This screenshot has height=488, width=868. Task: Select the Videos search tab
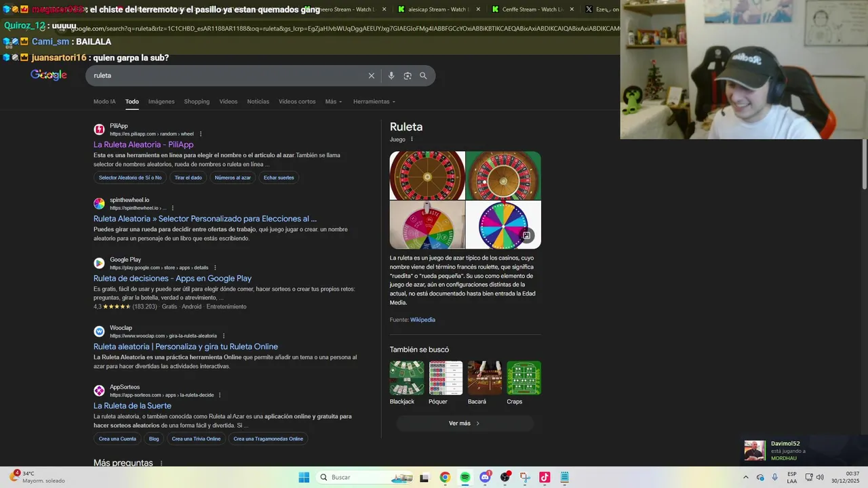229,102
